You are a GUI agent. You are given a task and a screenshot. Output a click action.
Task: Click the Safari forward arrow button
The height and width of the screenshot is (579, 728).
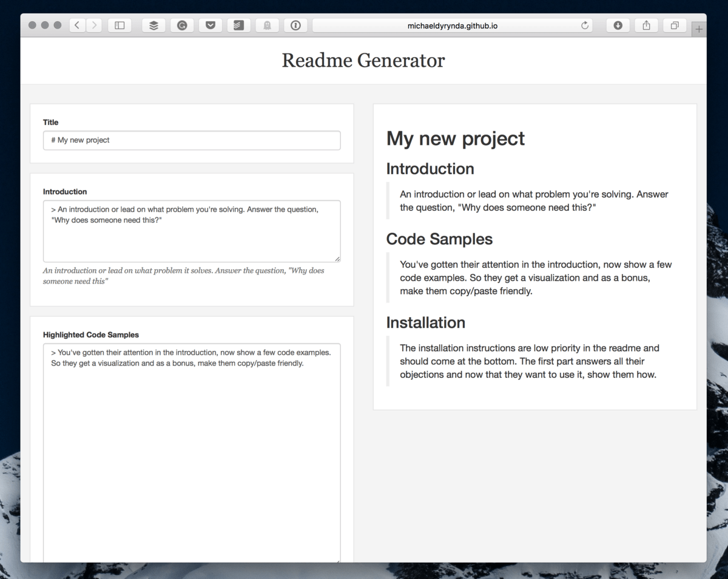94,25
